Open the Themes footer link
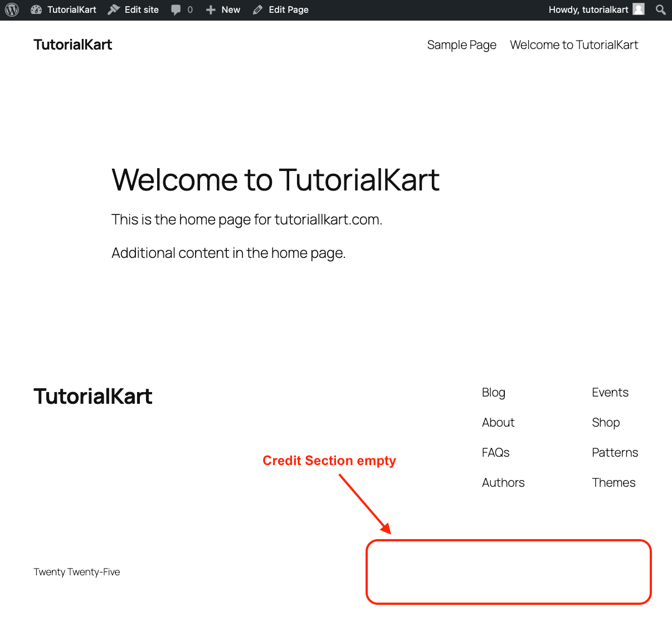 [613, 482]
